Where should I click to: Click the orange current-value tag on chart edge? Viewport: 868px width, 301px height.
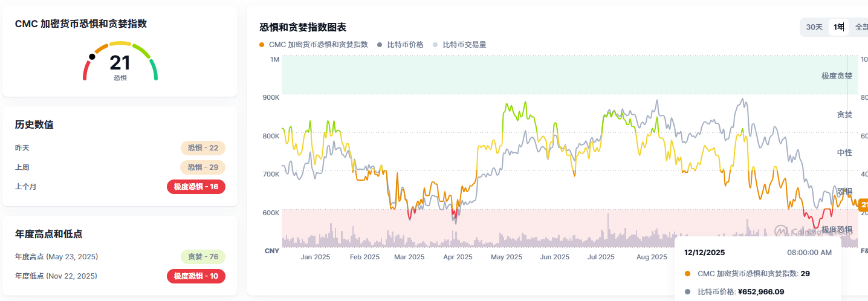[863, 204]
